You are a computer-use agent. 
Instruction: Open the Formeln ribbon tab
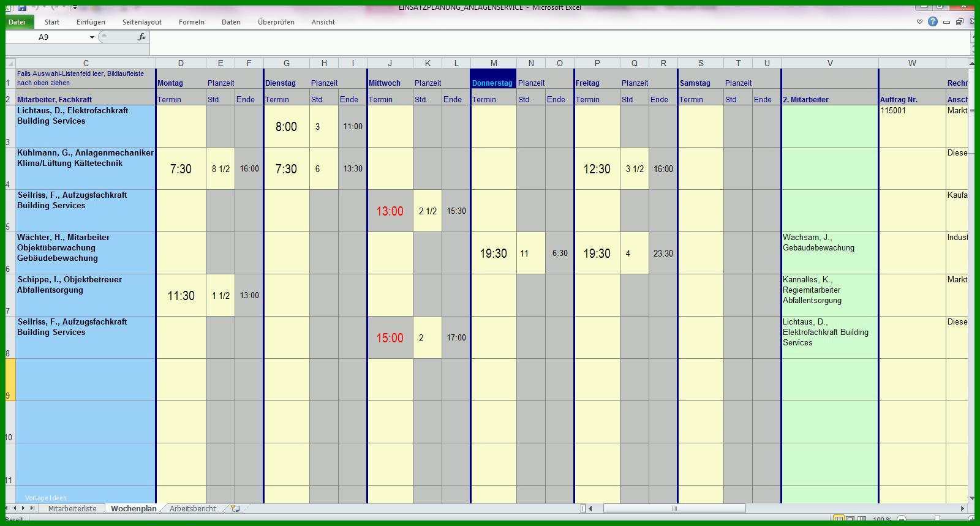pos(192,22)
